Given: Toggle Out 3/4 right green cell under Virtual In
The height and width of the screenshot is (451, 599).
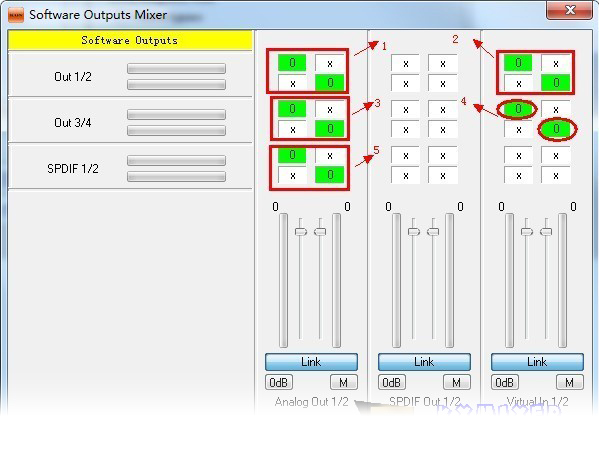Looking at the screenshot, I should click(x=556, y=129).
